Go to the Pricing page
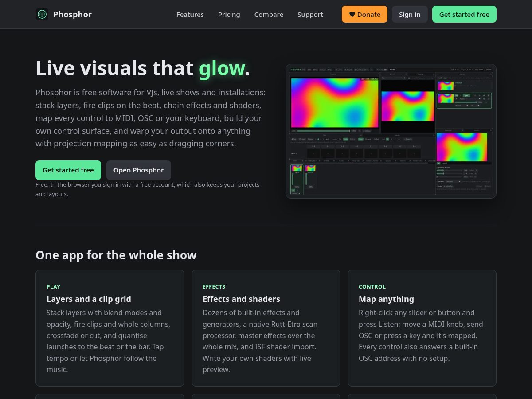Screen dimensions: 532x399 [x=229, y=14]
